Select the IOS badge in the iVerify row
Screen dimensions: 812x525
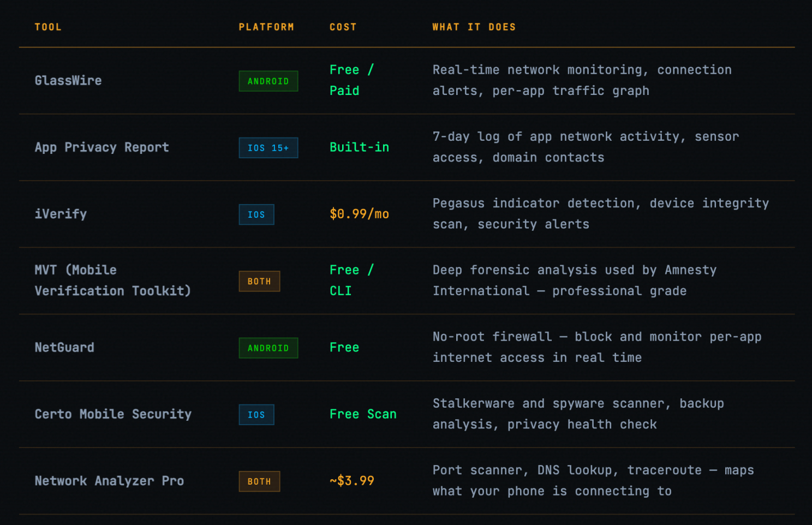pos(256,214)
